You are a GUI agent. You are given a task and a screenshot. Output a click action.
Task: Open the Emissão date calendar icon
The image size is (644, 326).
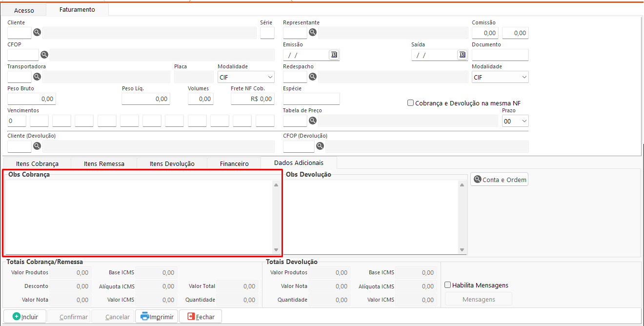tap(334, 55)
